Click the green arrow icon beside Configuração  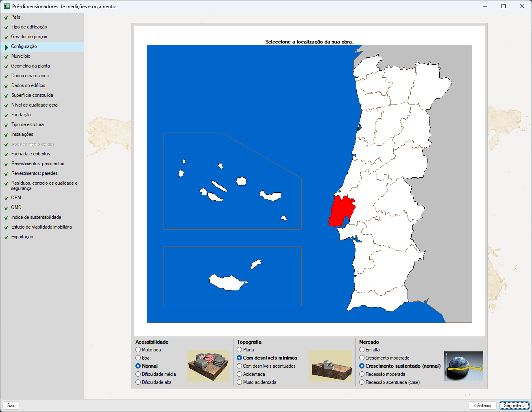7,47
